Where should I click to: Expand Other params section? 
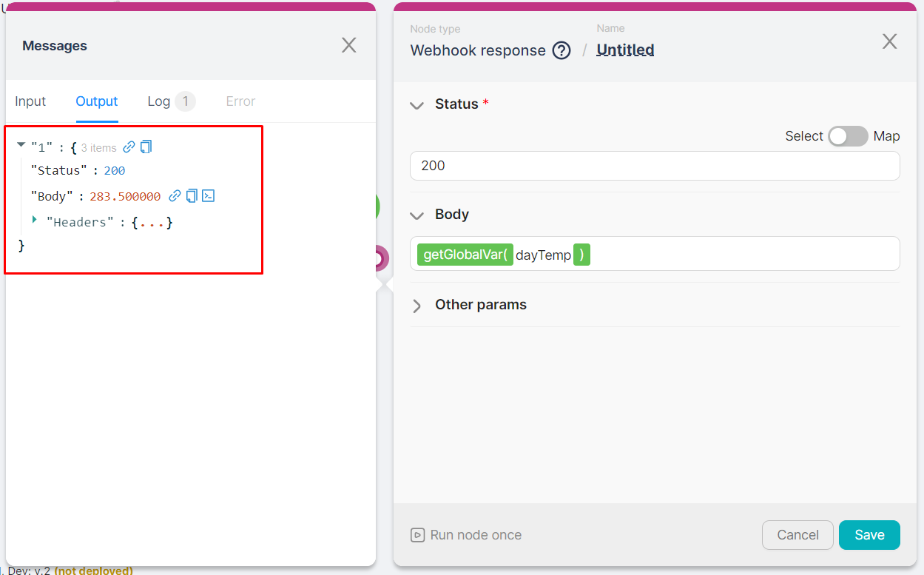[x=417, y=306]
